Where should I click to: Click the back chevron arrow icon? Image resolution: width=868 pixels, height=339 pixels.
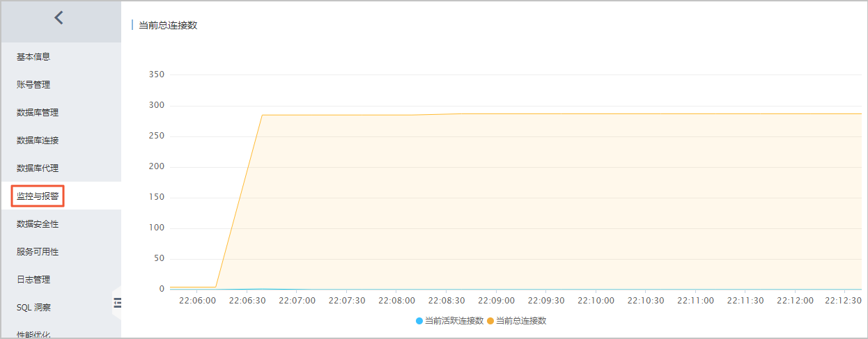coord(59,19)
